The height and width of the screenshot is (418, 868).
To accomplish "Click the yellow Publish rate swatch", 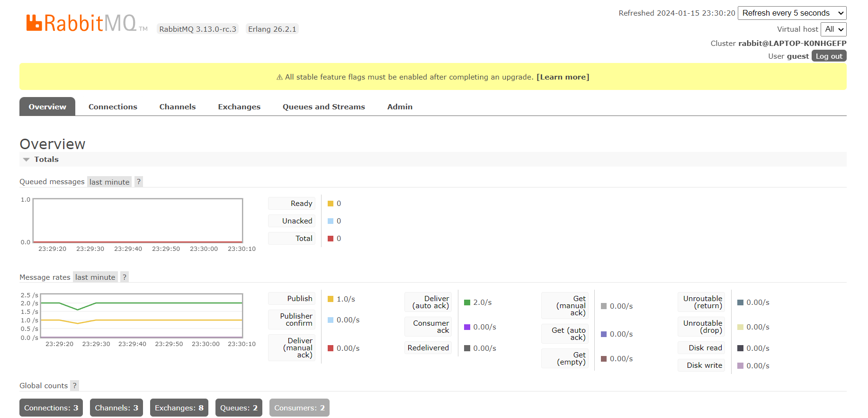I will [331, 299].
